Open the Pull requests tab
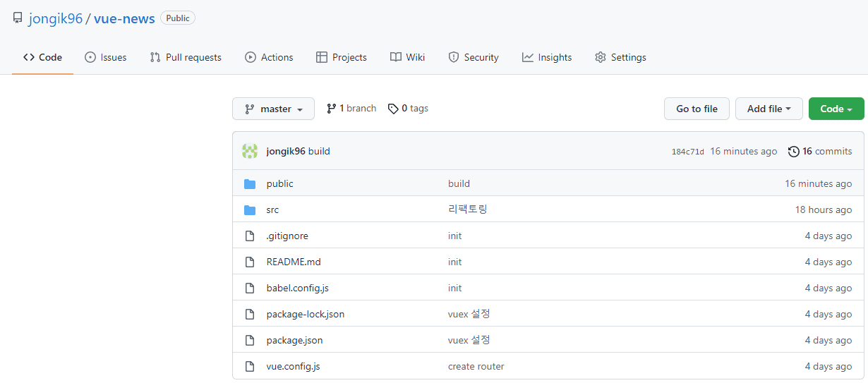 pos(186,57)
